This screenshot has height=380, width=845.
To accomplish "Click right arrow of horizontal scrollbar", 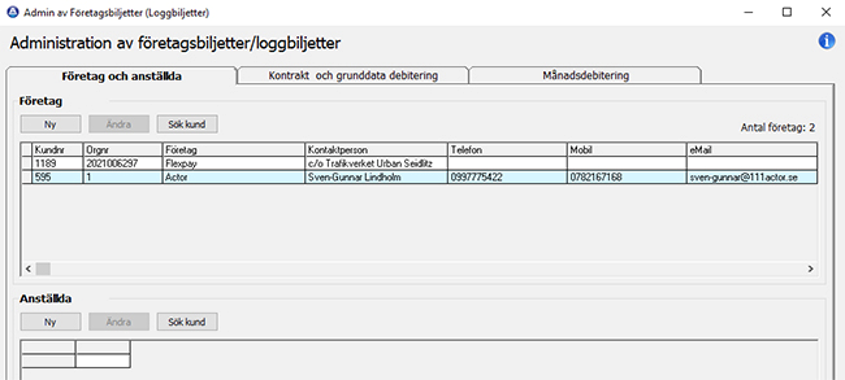I will 810,268.
